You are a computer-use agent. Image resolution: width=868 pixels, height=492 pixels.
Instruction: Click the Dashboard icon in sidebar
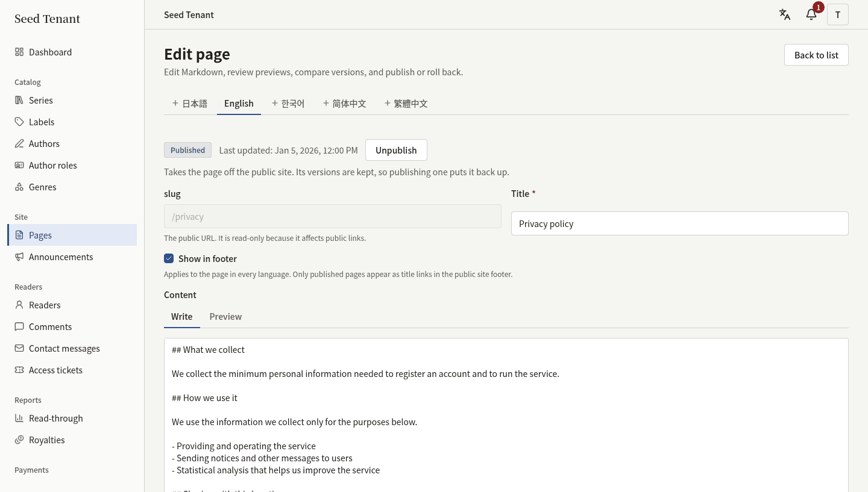coord(19,52)
